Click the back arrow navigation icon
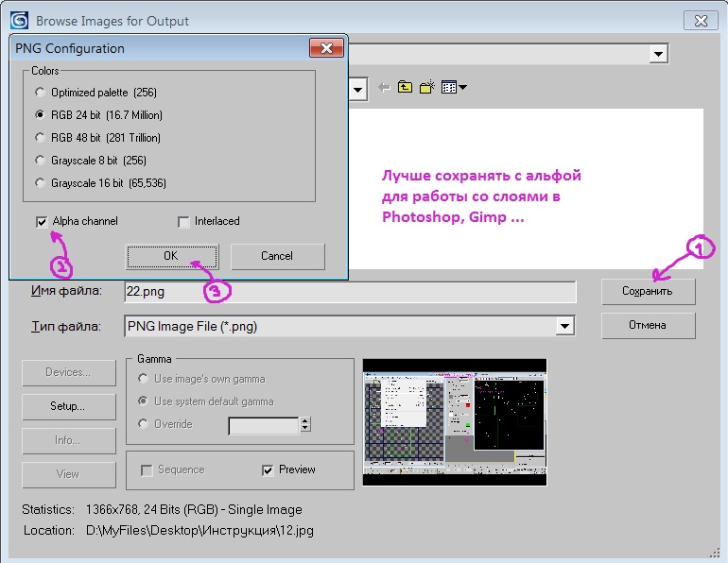This screenshot has width=728, height=563. tap(384, 88)
